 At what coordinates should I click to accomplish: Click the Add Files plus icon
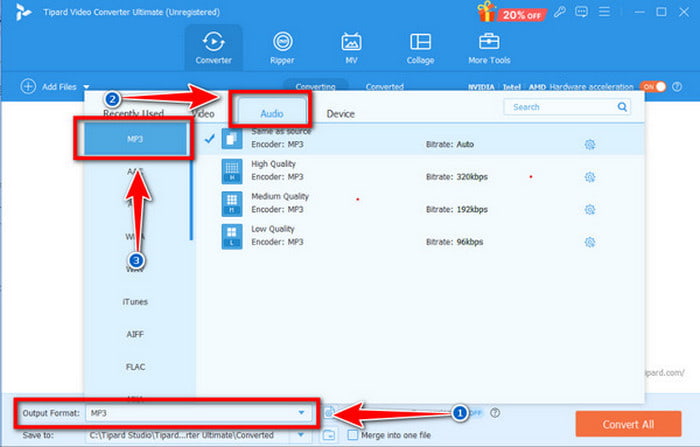[28, 86]
